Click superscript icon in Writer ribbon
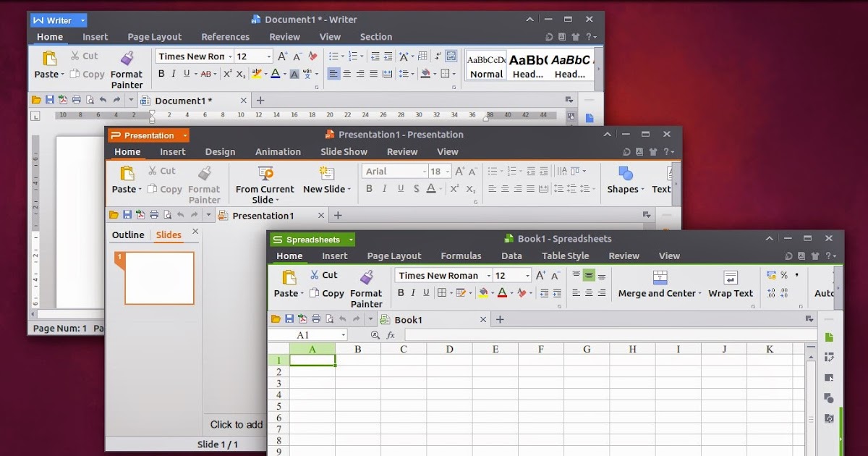Screen dimensions: 868x456 pyautogui.click(x=227, y=74)
